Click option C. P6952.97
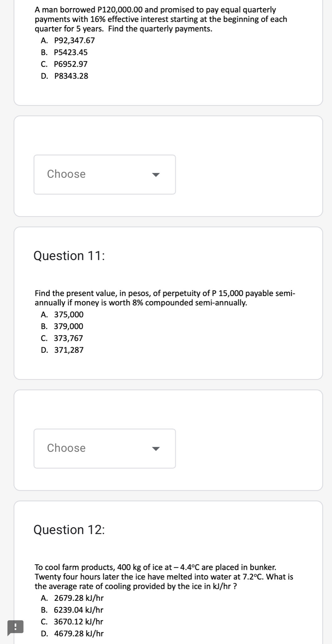Image resolution: width=332 pixels, height=644 pixels. point(64,64)
